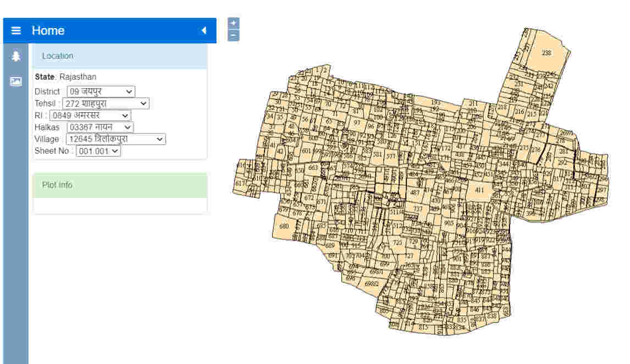Screen dimensions: 630x364
Task: Select plot 617 on the map
Action: tap(240, 183)
